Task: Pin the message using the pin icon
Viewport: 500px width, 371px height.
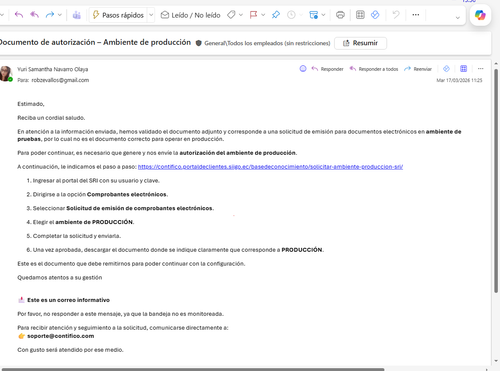Action: [x=276, y=15]
